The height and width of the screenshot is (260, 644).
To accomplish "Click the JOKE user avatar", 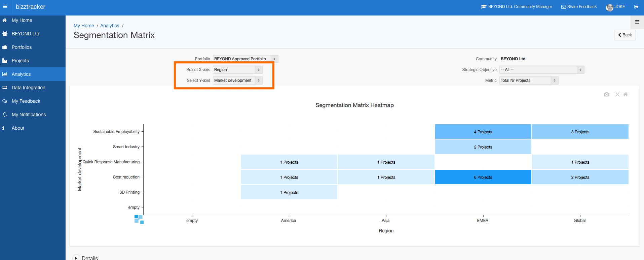I will [609, 7].
